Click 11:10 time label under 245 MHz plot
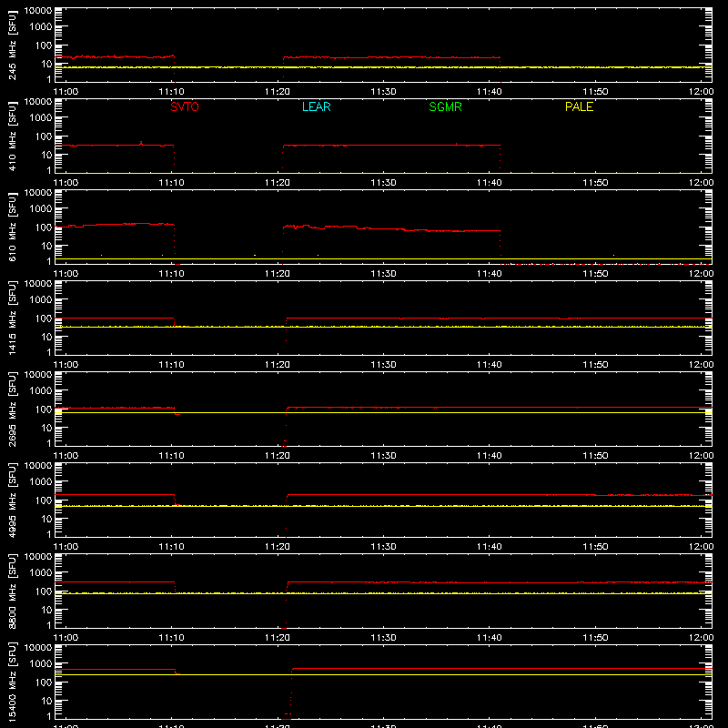Image resolution: width=728 pixels, height=728 pixels. coord(172,92)
